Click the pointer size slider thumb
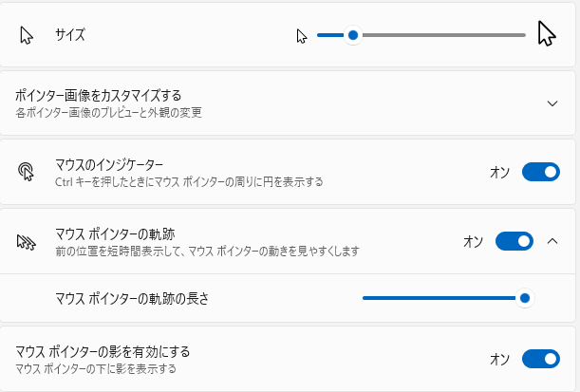580x392 pixels. [353, 36]
